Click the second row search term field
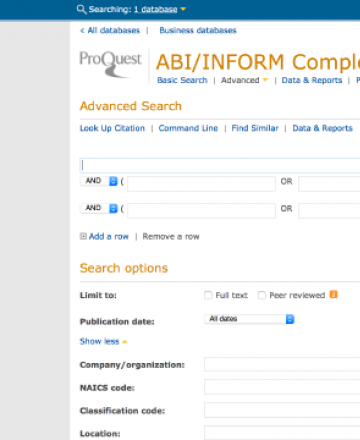360x440 pixels. click(201, 184)
